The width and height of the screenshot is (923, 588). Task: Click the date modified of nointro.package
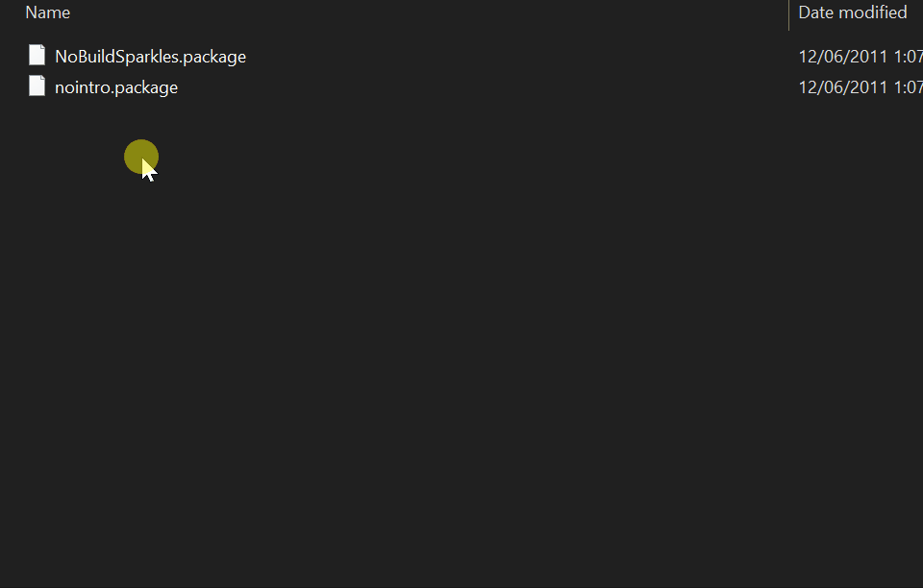pyautogui.click(x=860, y=87)
